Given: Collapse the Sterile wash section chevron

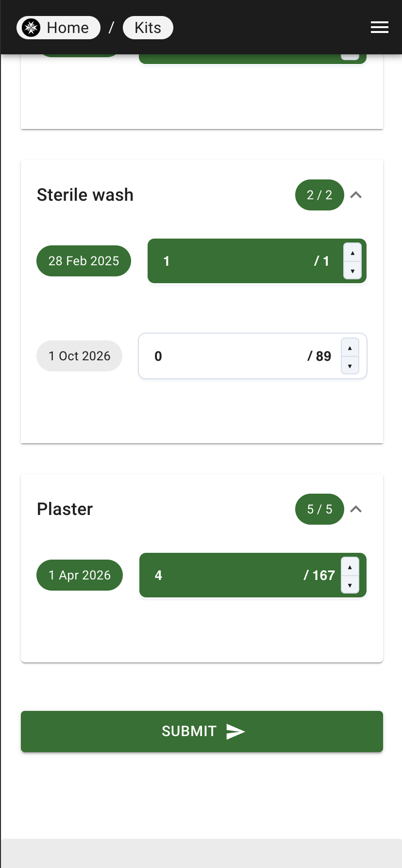Looking at the screenshot, I should 356,195.
